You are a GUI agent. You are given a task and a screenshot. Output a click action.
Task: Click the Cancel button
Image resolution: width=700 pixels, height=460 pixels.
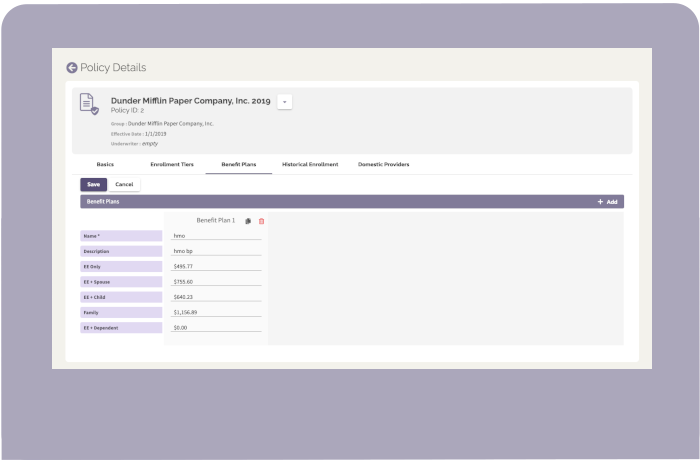point(124,184)
